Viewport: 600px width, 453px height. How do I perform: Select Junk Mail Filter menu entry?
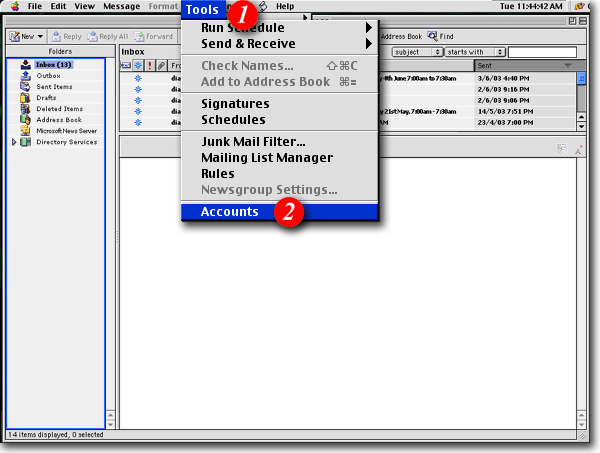(253, 142)
